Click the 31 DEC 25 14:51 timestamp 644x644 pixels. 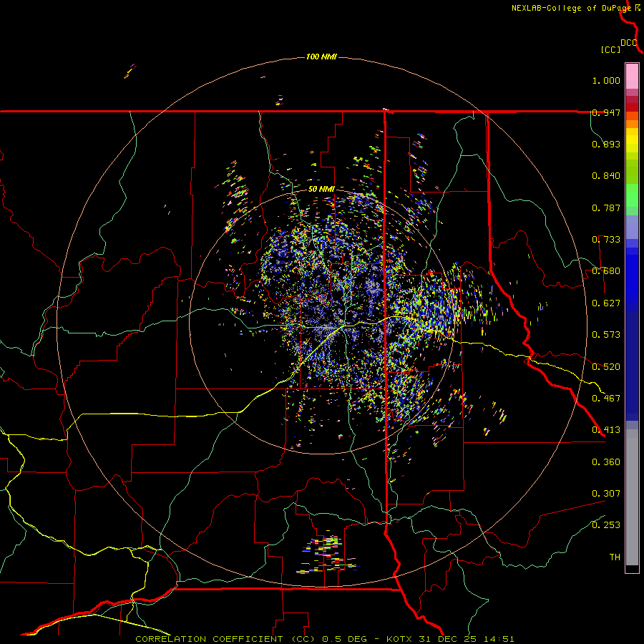point(466,639)
